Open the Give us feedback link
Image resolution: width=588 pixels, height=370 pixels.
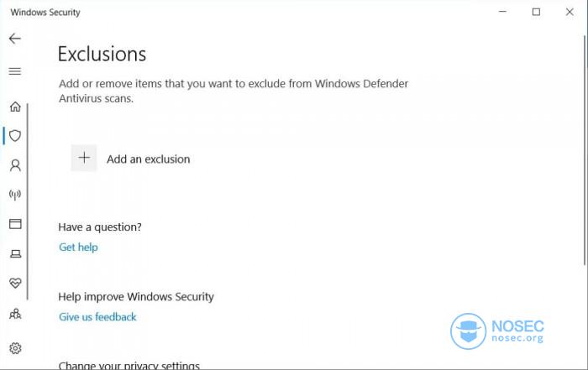click(97, 317)
